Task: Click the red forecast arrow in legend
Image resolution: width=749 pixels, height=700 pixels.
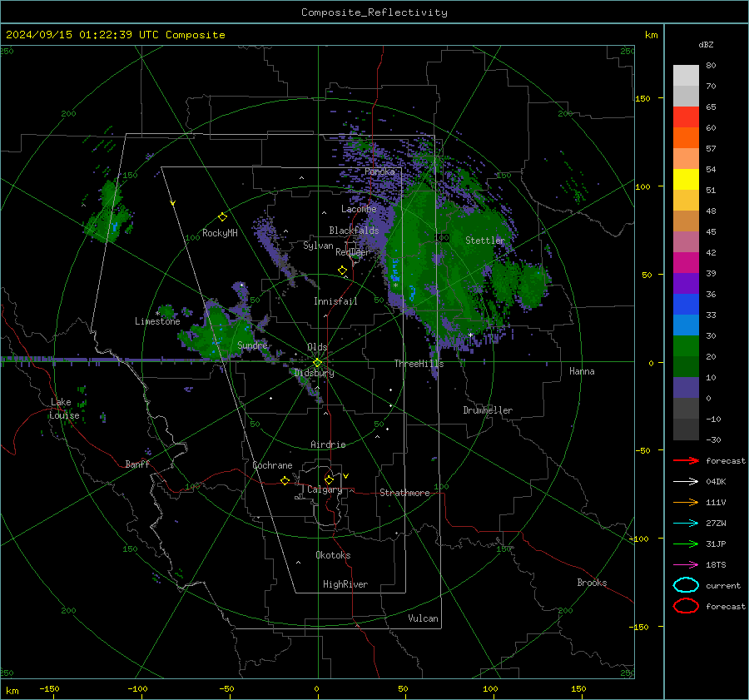Action: pos(686,460)
